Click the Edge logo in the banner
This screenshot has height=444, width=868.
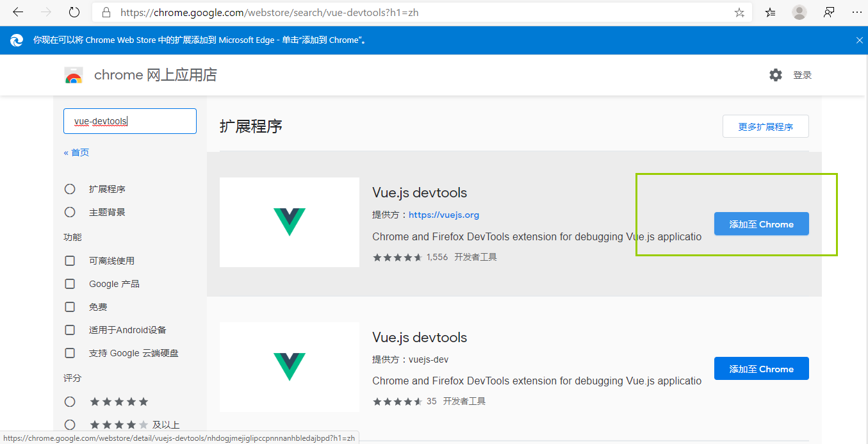[17, 40]
